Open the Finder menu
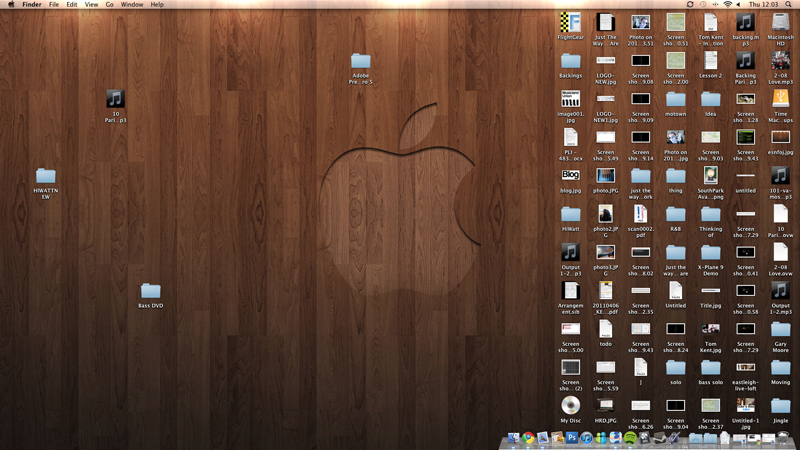 32,5
